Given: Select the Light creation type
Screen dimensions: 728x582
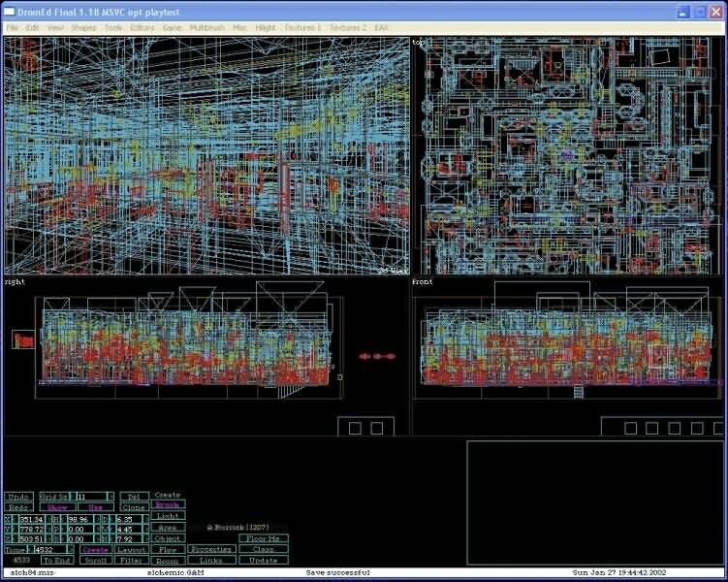Looking at the screenshot, I should 168,516.
